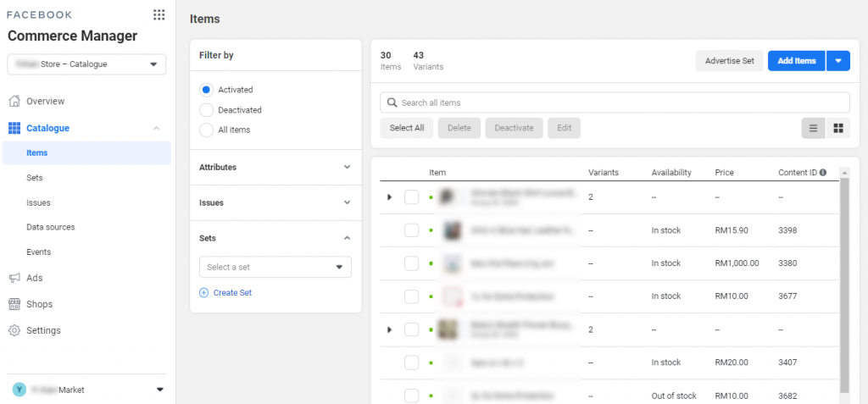
Task: Click the Overview house icon
Action: tap(14, 102)
